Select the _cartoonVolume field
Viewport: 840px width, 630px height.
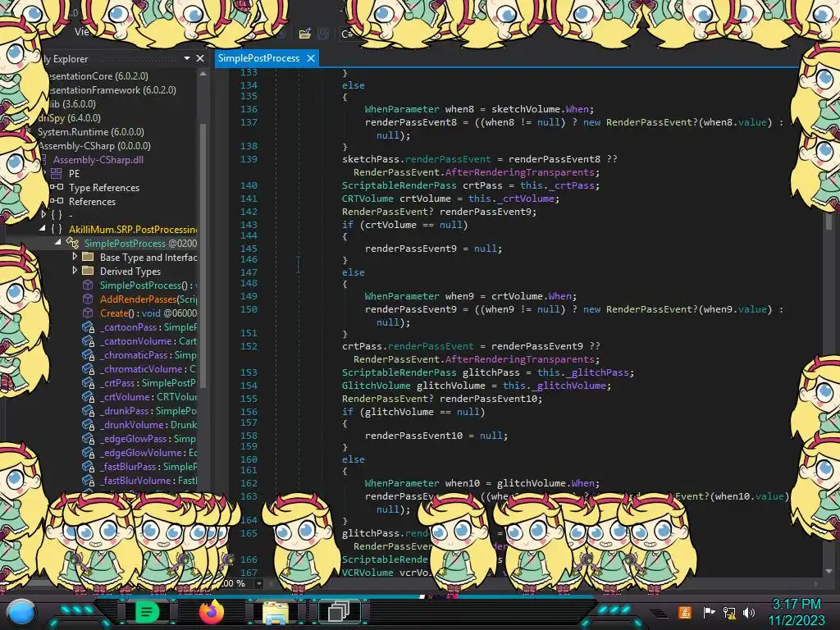coord(148,340)
